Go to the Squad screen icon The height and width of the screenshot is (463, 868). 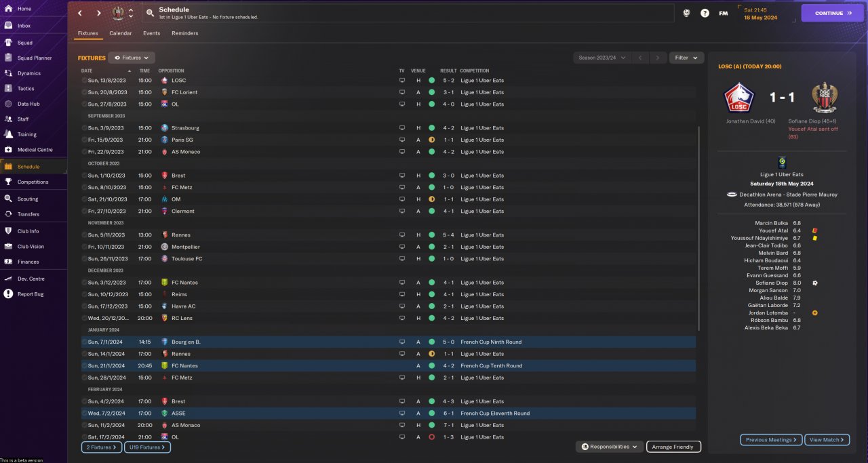tap(8, 43)
